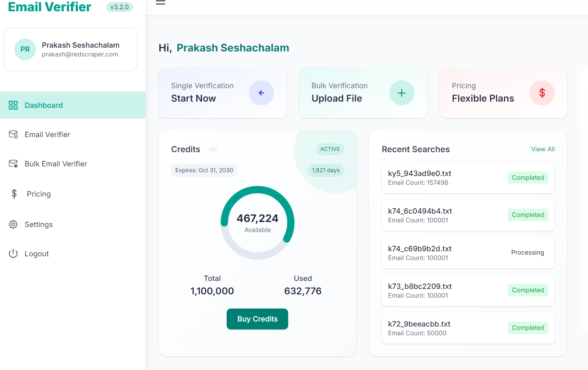The height and width of the screenshot is (370, 588).
Task: Click the credits circular progress gauge
Action: (258, 223)
